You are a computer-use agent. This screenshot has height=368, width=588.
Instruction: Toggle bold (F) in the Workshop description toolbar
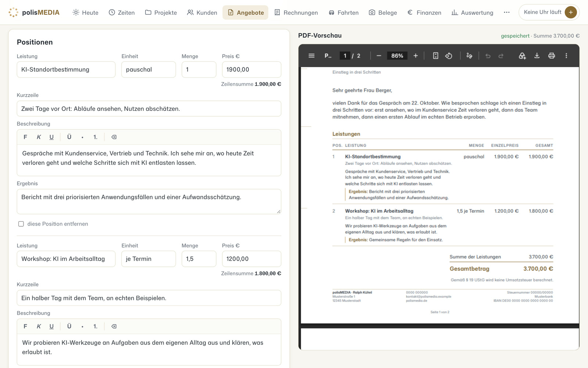tap(25, 326)
